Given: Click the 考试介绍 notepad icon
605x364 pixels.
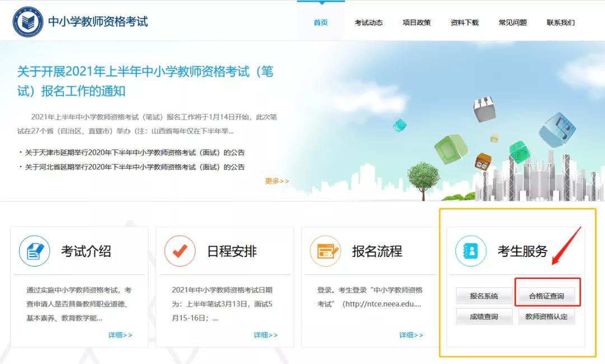Looking at the screenshot, I should (x=35, y=251).
